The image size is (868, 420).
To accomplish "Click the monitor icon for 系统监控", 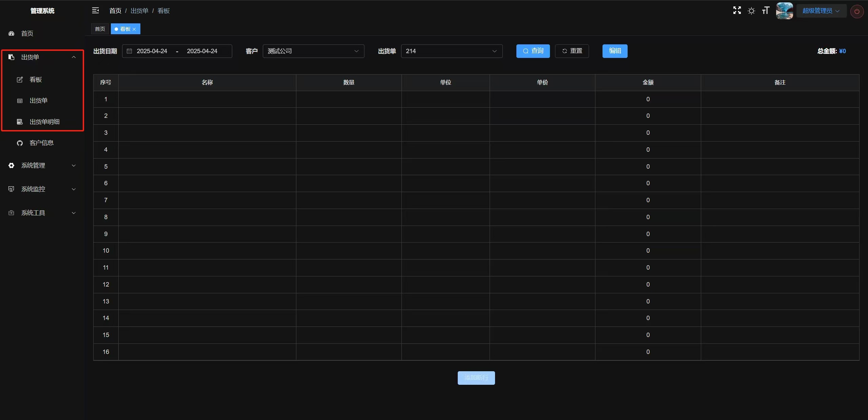I will [x=11, y=189].
